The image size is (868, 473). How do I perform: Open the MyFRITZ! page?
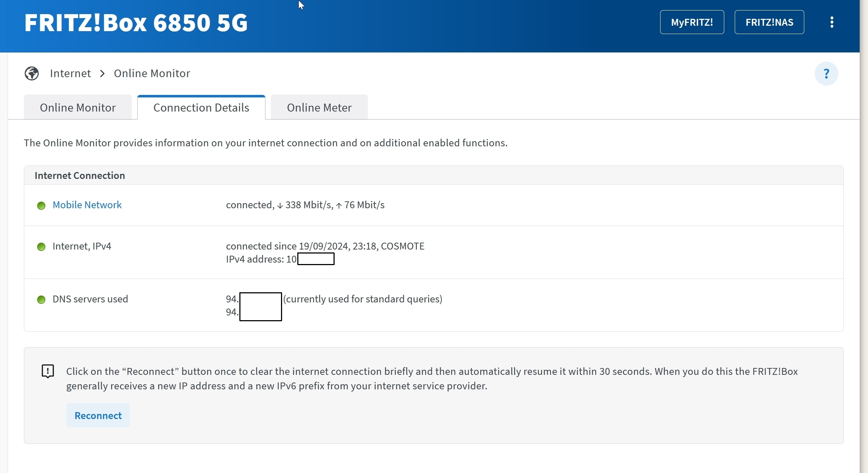692,22
